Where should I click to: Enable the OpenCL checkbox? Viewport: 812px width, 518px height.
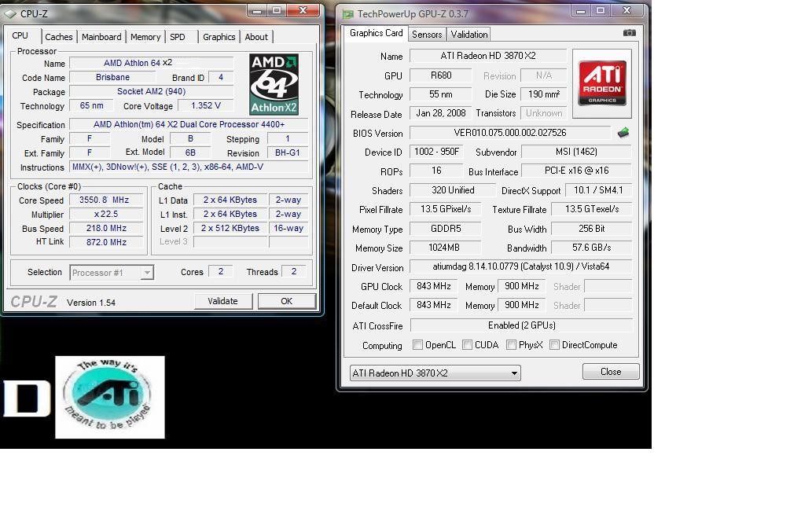417,344
